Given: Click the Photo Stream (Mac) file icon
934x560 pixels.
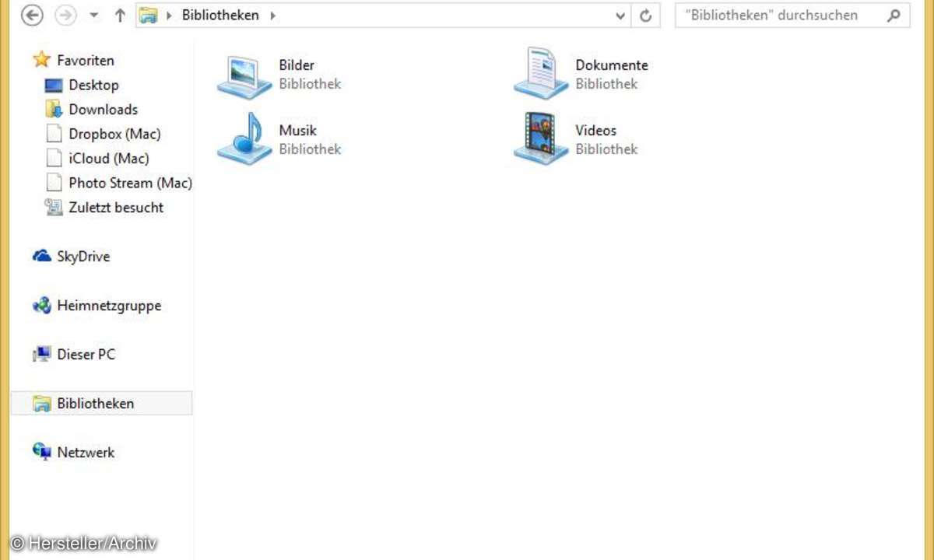Looking at the screenshot, I should coord(54,183).
